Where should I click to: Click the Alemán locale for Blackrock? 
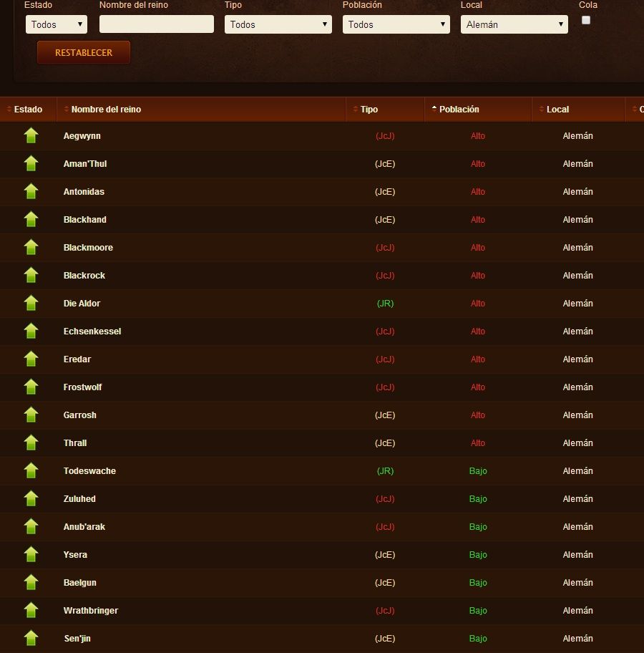tap(577, 275)
